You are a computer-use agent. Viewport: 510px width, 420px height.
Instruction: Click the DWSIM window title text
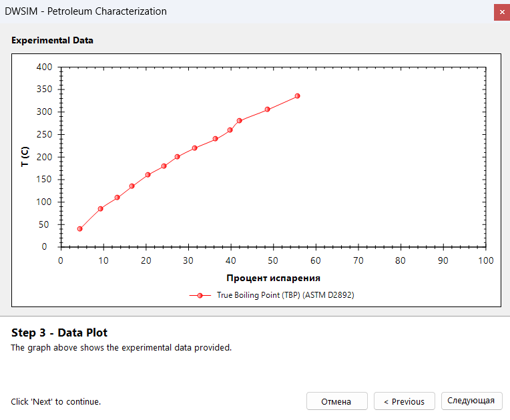[85, 11]
